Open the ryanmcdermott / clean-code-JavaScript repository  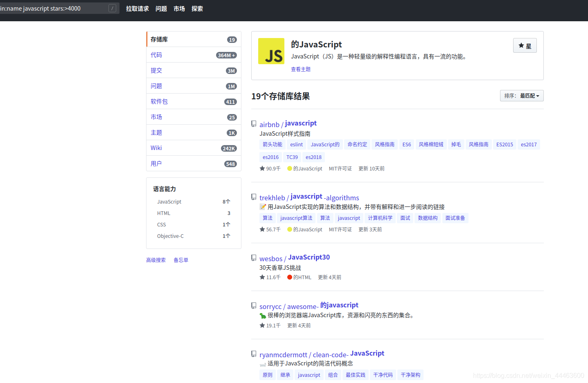tap(322, 354)
